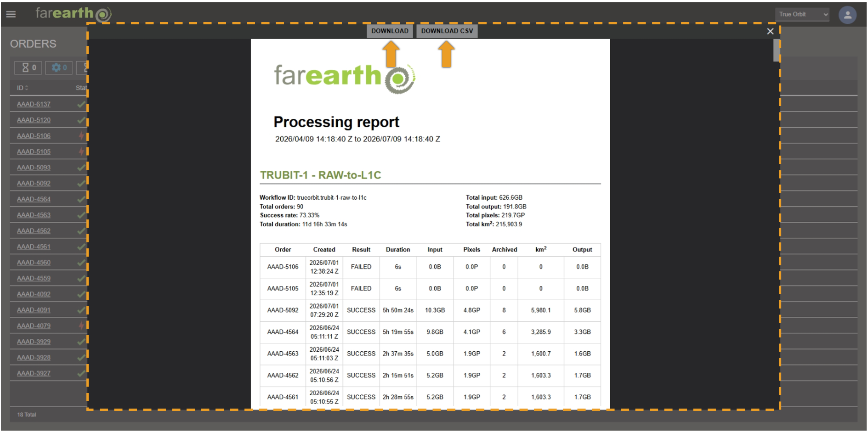
Task: Open order AAAD-4092 link
Action: coord(34,294)
